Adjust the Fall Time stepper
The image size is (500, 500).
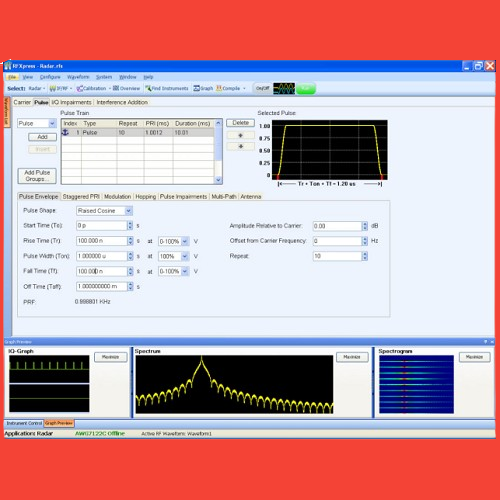click(130, 271)
